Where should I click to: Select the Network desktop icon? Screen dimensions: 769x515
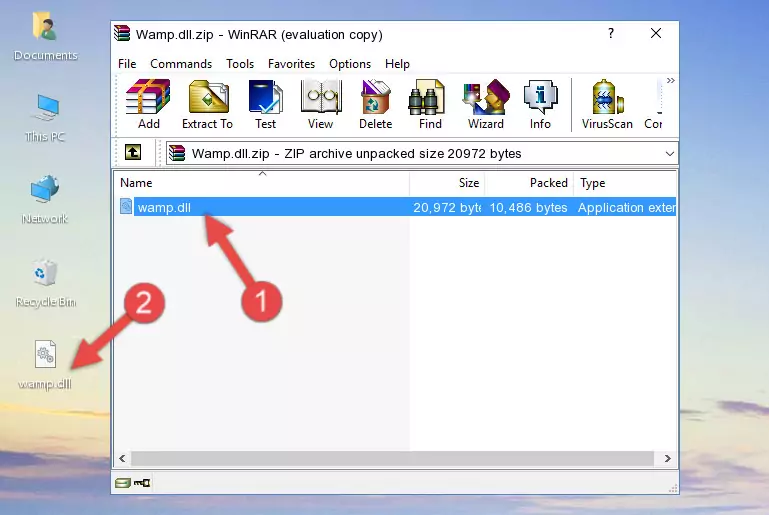point(45,200)
